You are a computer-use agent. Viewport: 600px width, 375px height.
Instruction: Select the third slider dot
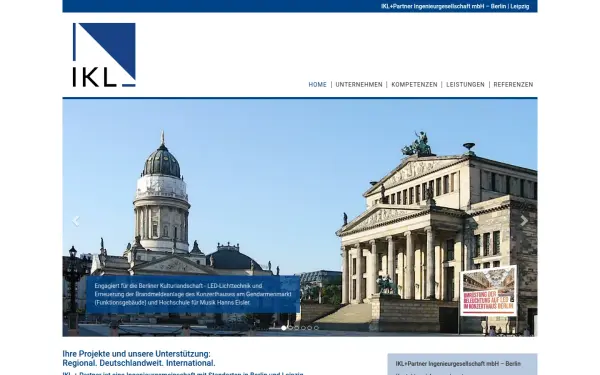click(297, 328)
